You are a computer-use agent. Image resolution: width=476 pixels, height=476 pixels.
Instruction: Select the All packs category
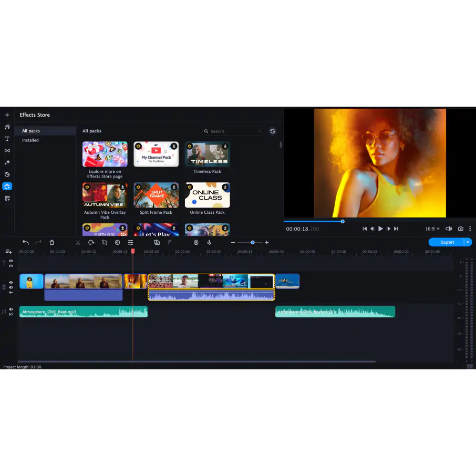point(45,131)
